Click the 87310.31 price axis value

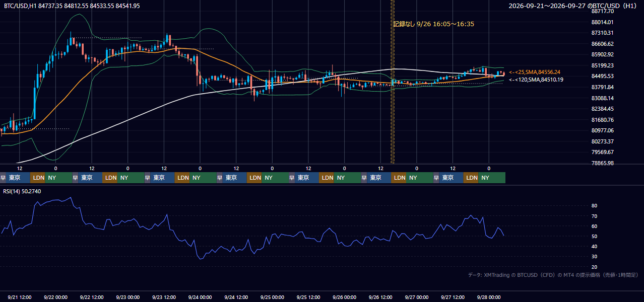[x=602, y=33]
